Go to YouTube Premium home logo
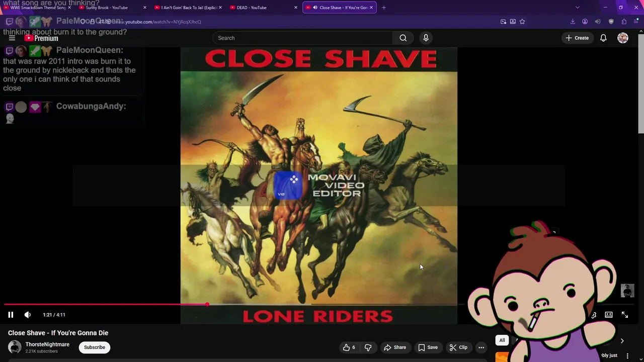This screenshot has height=362, width=644. (42, 38)
